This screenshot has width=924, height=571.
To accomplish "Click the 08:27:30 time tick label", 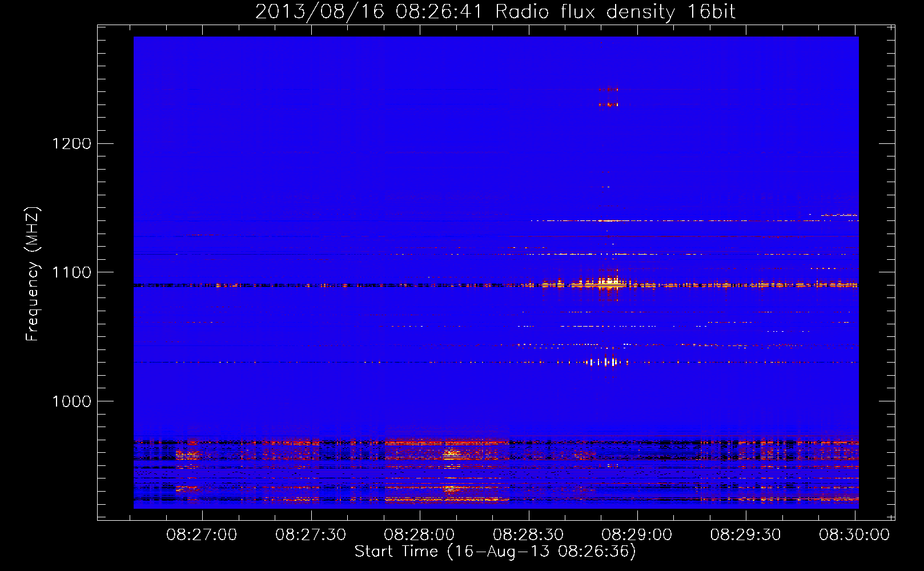I will (311, 534).
